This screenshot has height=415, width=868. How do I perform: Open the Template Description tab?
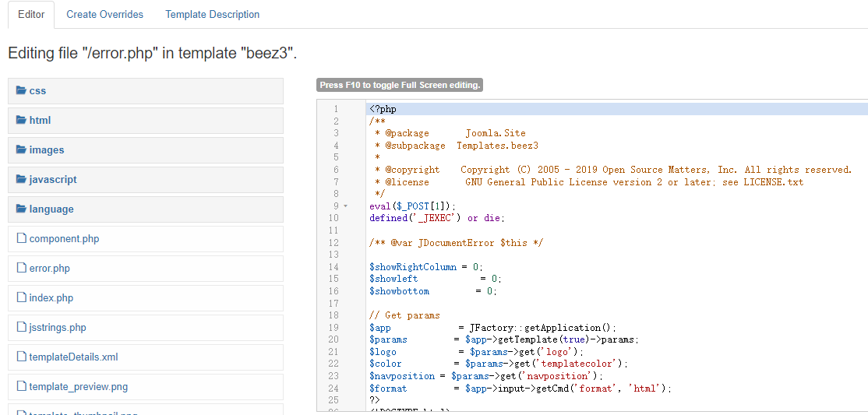click(213, 15)
